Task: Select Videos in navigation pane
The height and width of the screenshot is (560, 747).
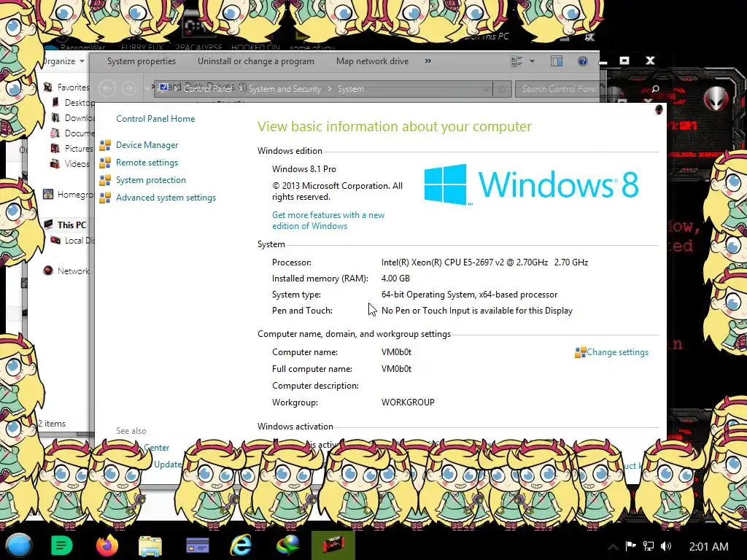Action: tap(77, 164)
